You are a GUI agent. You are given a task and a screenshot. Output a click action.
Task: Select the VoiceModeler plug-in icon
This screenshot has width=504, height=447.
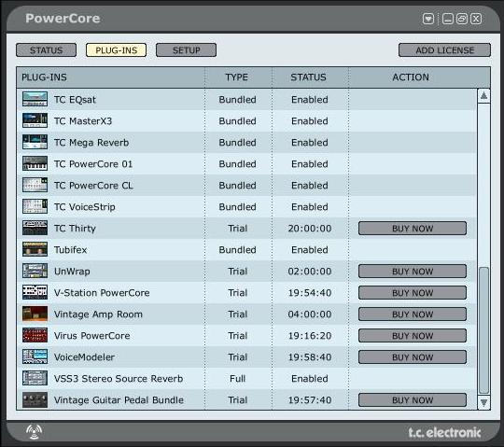coord(35,357)
